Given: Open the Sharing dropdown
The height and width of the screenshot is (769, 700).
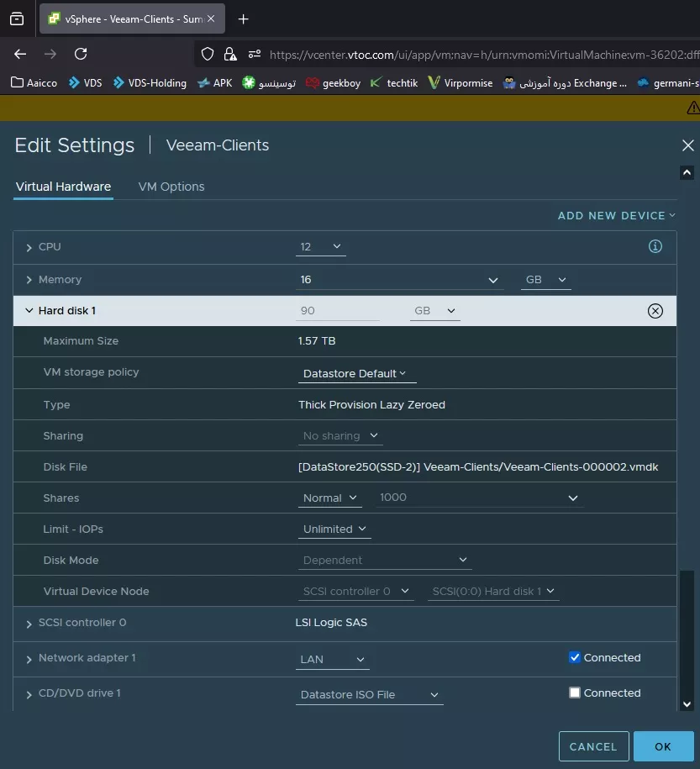Looking at the screenshot, I should [340, 436].
